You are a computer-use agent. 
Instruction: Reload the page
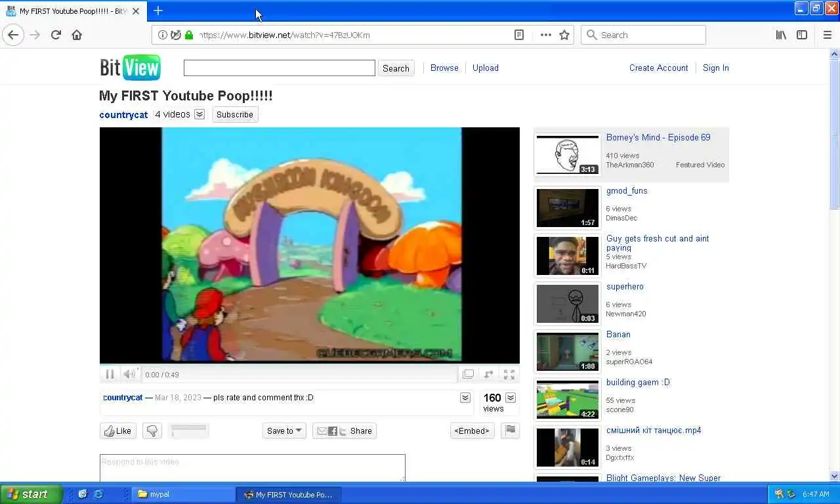(56, 35)
